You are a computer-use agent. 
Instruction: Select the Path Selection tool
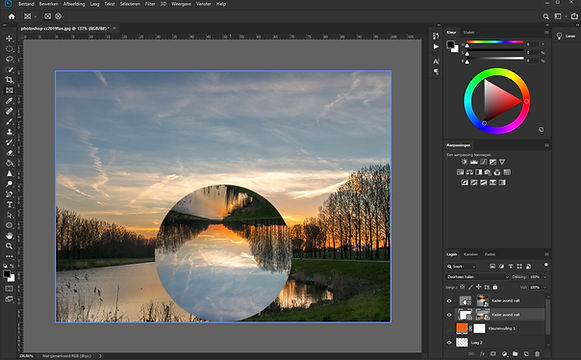tap(9, 215)
